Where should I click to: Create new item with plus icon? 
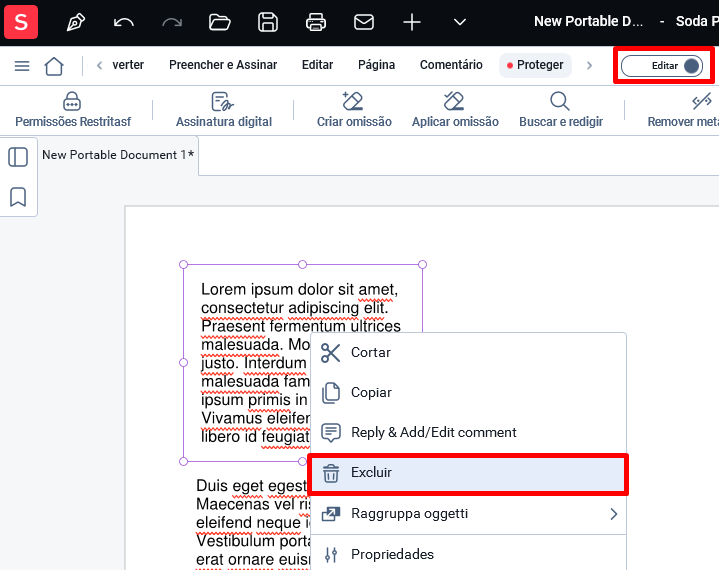(x=412, y=22)
